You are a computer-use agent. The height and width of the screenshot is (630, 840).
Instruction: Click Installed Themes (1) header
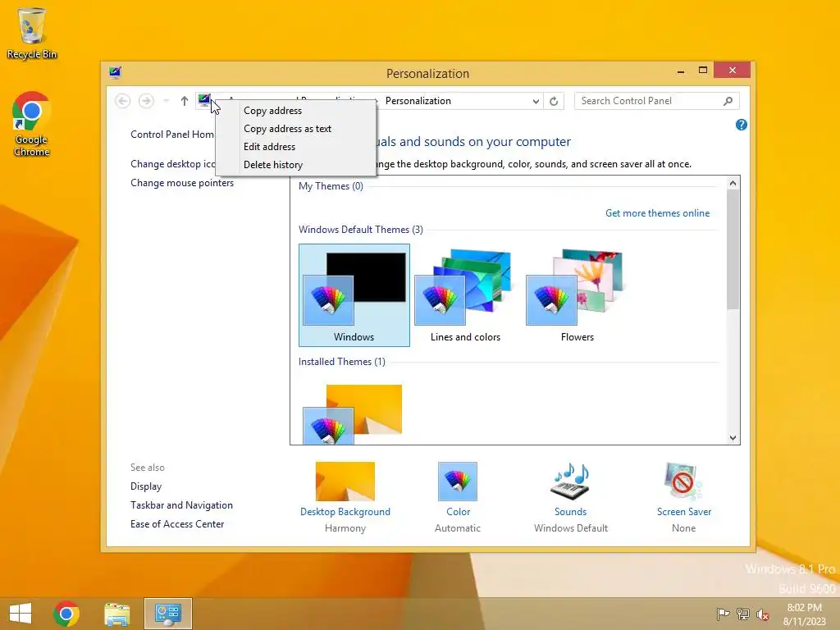click(x=342, y=362)
